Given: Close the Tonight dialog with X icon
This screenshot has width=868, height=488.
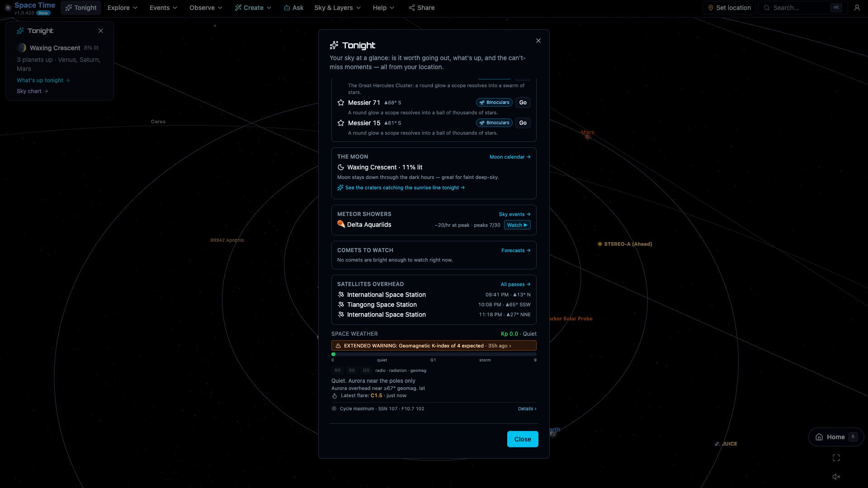Looking at the screenshot, I should pos(538,41).
